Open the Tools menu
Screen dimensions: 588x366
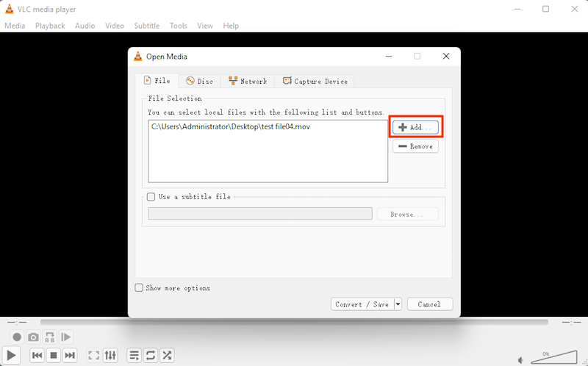coord(178,26)
